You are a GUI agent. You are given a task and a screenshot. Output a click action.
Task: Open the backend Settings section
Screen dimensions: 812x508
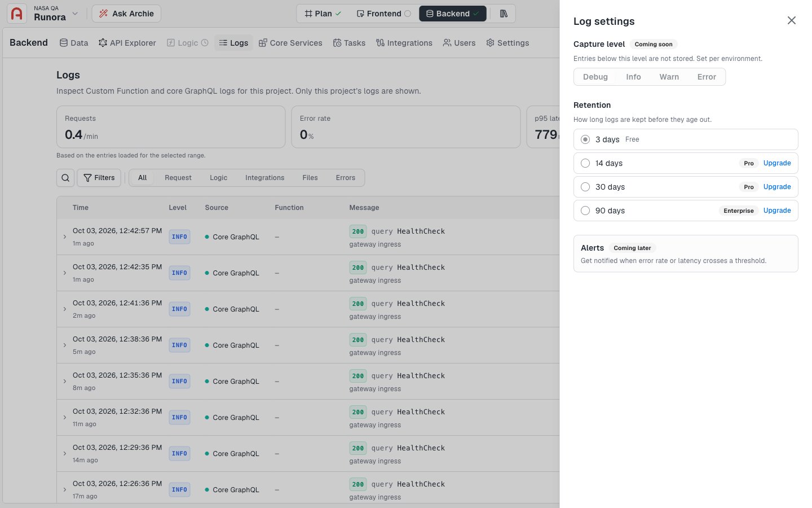507,43
